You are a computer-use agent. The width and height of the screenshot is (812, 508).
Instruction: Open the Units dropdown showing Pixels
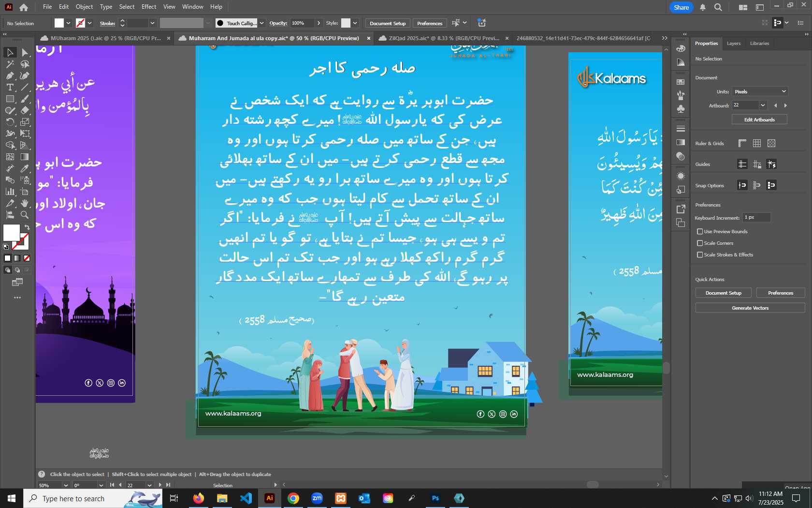pyautogui.click(x=760, y=91)
